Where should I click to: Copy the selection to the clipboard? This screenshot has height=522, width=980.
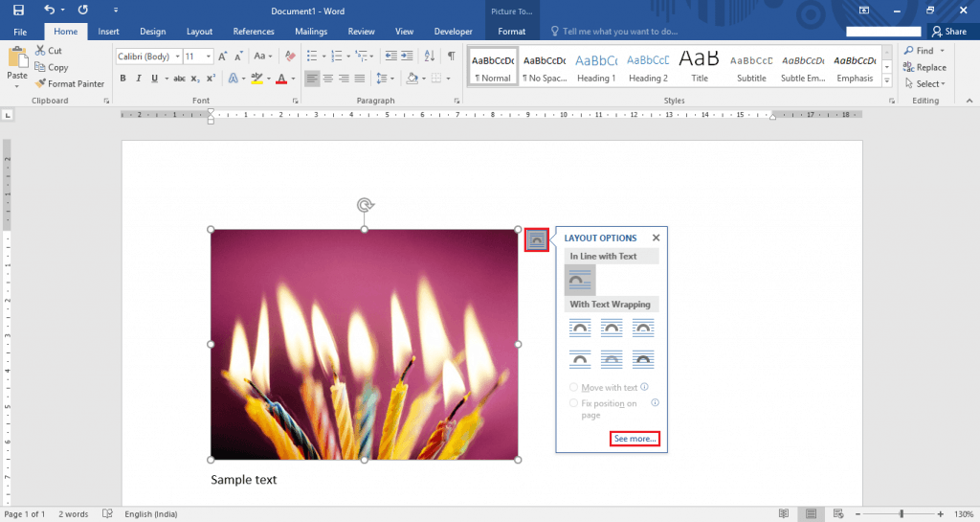[52, 67]
